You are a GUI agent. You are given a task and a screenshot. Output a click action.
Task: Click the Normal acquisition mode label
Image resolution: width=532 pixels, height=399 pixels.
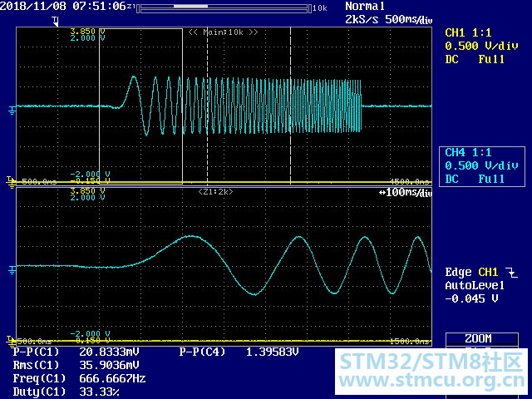365,7
